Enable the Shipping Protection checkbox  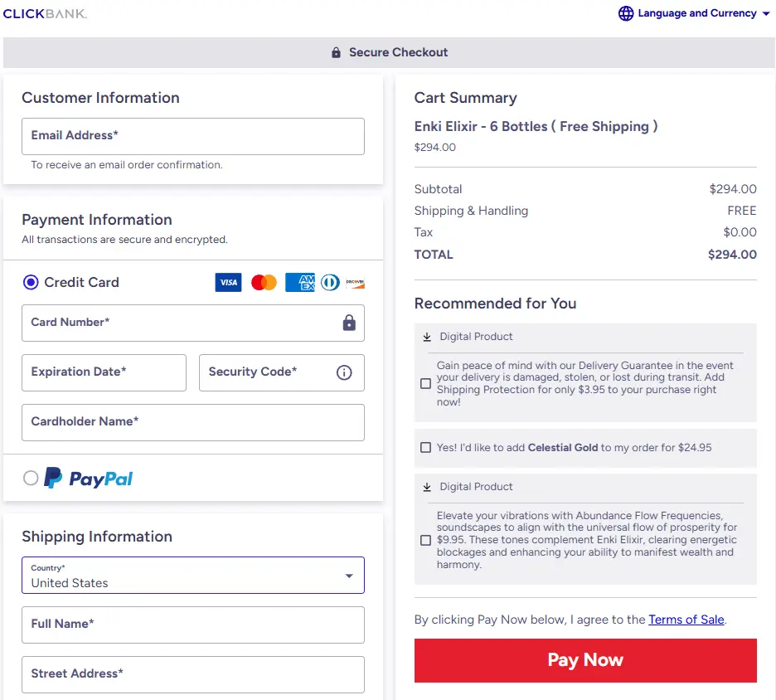click(425, 383)
